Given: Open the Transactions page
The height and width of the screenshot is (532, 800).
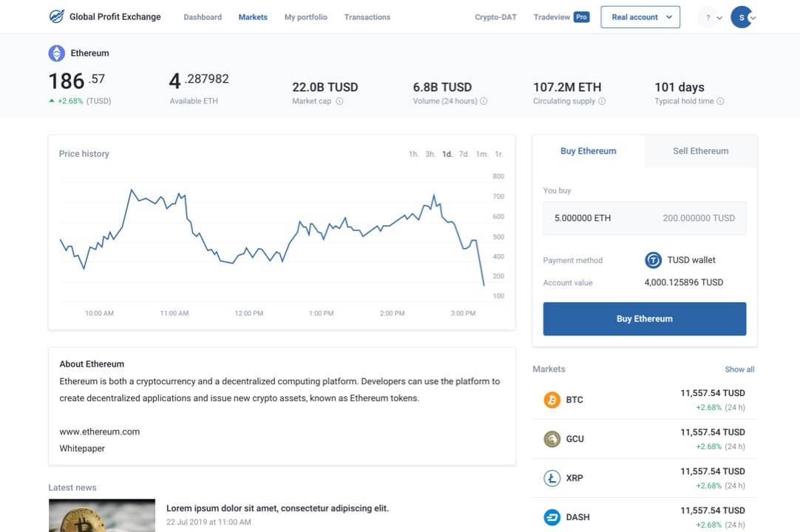Looking at the screenshot, I should click(367, 17).
